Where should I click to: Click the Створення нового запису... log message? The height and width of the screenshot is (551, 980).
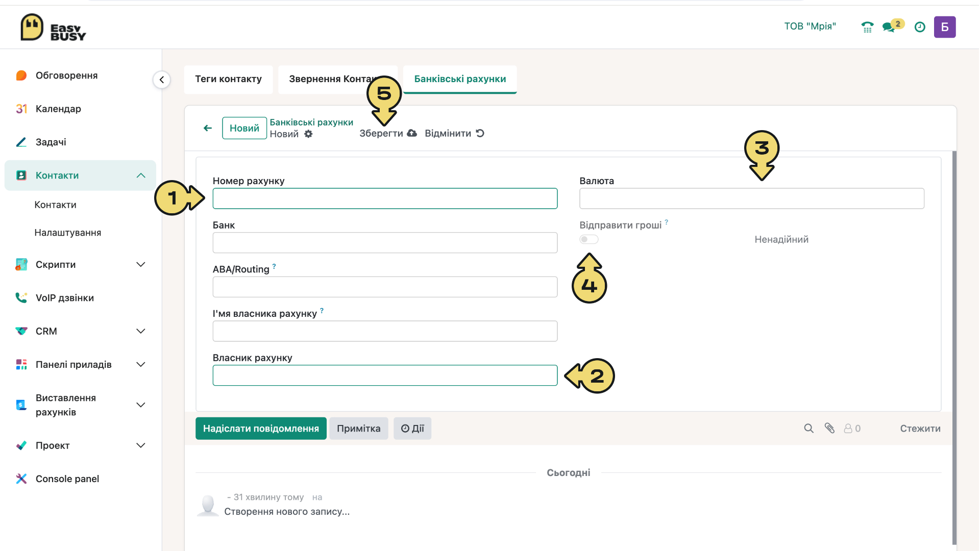(x=287, y=512)
